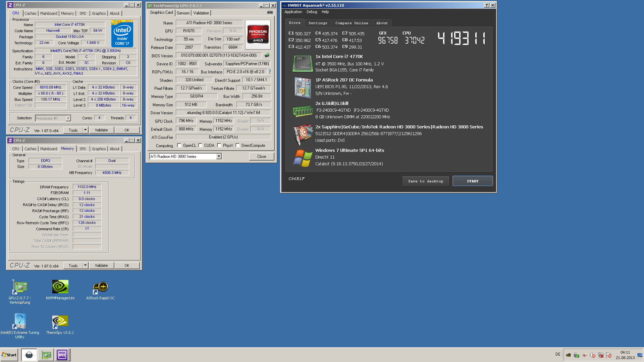This screenshot has width=644, height=362.
Task: Toggle the DirectCompute checkbox in GPU-Z
Action: click(237, 145)
